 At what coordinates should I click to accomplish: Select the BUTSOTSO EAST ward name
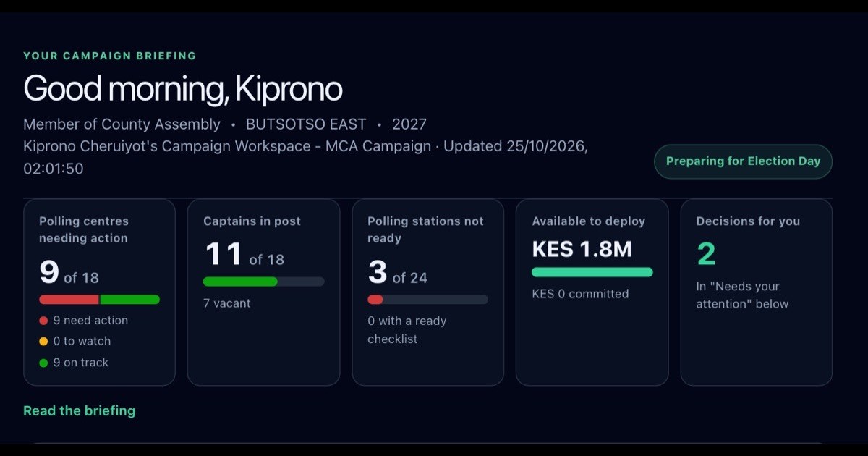(x=306, y=124)
